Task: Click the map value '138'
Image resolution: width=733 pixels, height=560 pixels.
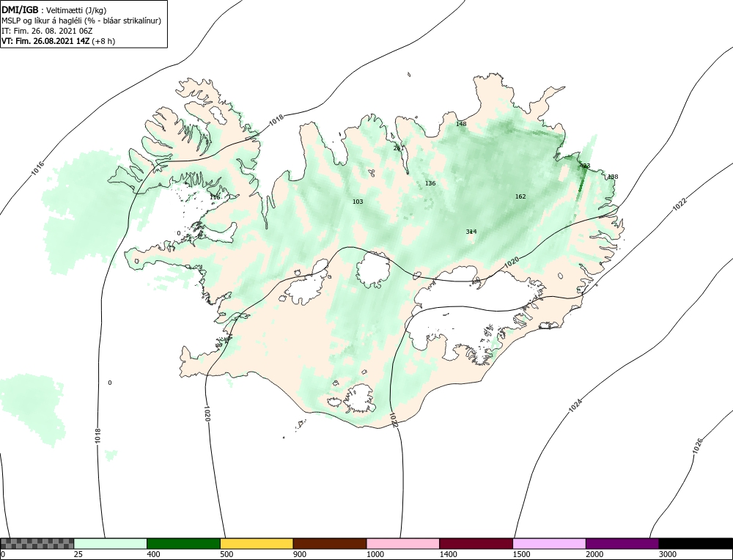Action: 612,177
